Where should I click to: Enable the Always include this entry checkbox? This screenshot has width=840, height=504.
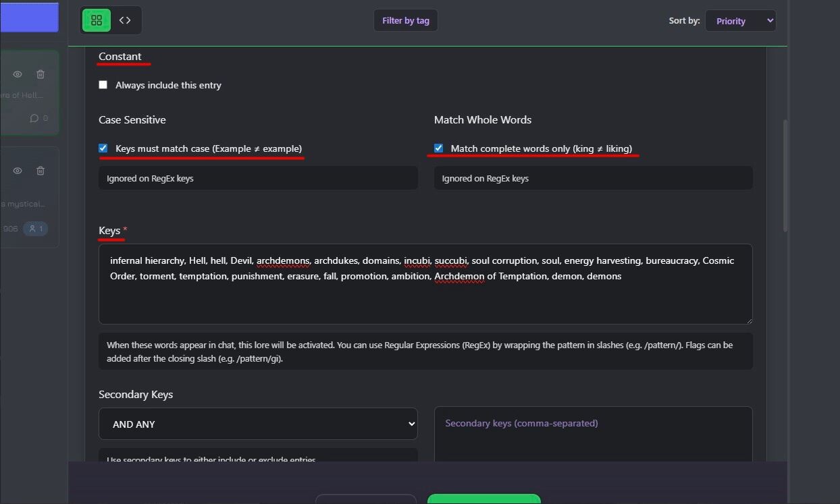tap(103, 85)
